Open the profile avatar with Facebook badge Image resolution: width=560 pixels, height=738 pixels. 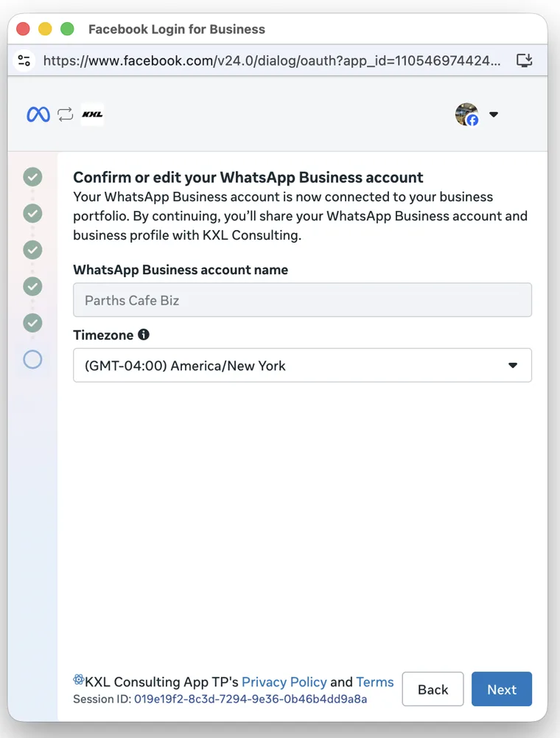click(x=467, y=114)
